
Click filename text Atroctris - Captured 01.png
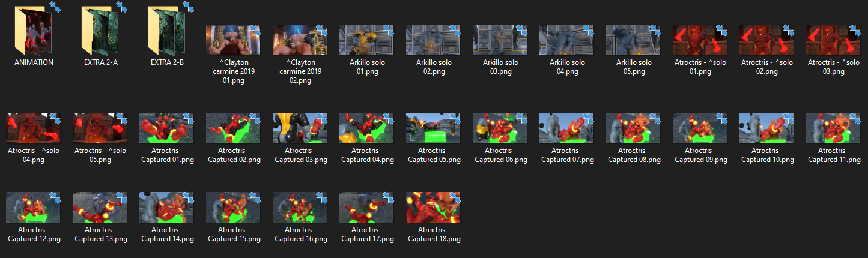pyautogui.click(x=166, y=155)
